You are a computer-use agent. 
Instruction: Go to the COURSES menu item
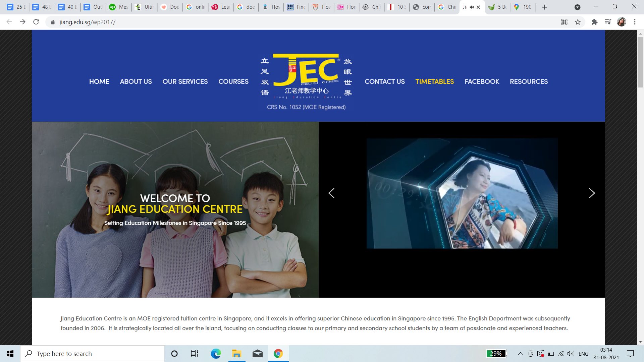click(x=233, y=81)
